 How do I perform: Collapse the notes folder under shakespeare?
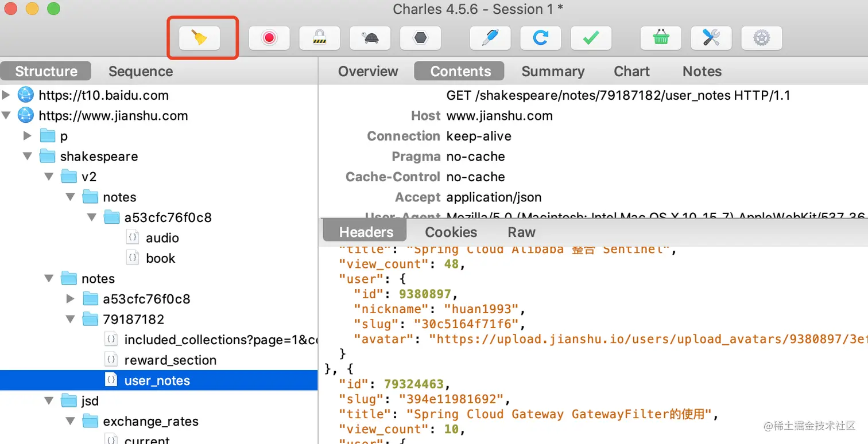pyautogui.click(x=49, y=278)
